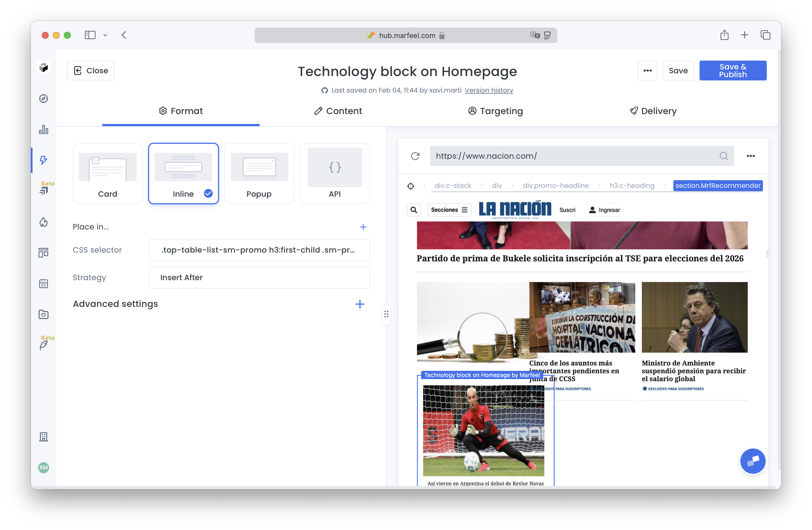This screenshot has height=530, width=812.
Task: Click the Save & Publish button
Action: pos(733,71)
